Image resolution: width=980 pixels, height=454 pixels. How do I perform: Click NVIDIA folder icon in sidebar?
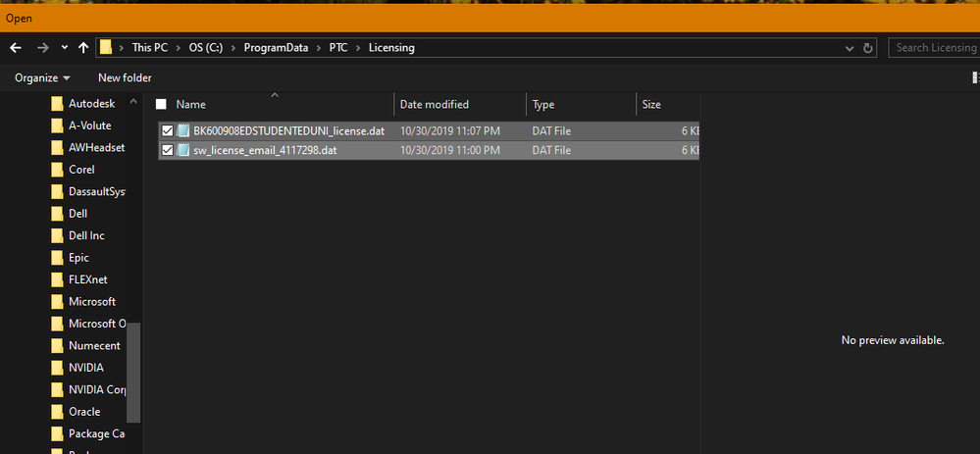[58, 367]
